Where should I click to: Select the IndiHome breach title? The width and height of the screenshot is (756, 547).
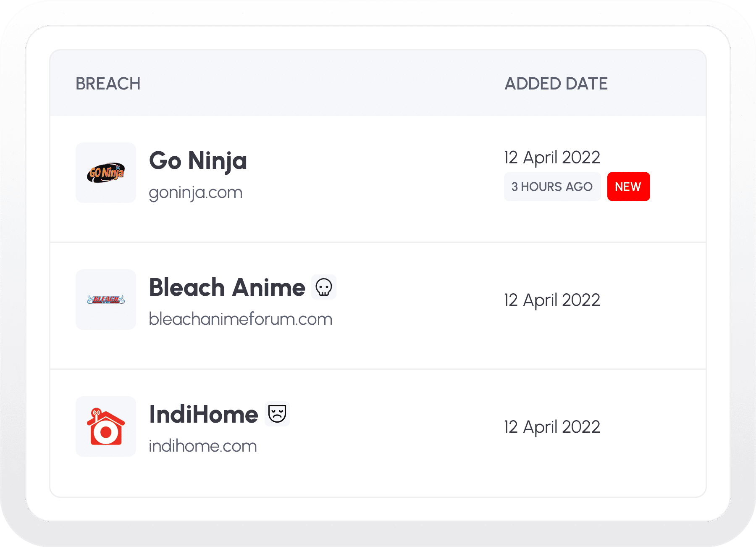point(204,415)
